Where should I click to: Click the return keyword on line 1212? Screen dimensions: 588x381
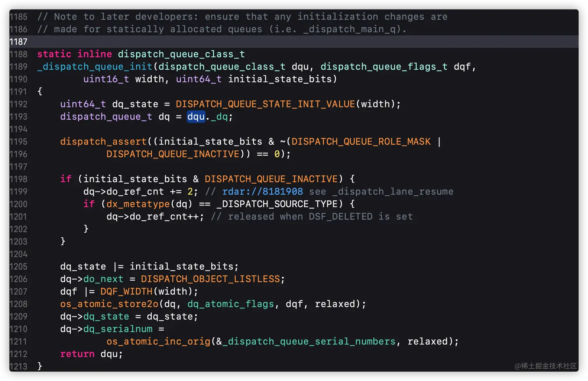pyautogui.click(x=77, y=354)
